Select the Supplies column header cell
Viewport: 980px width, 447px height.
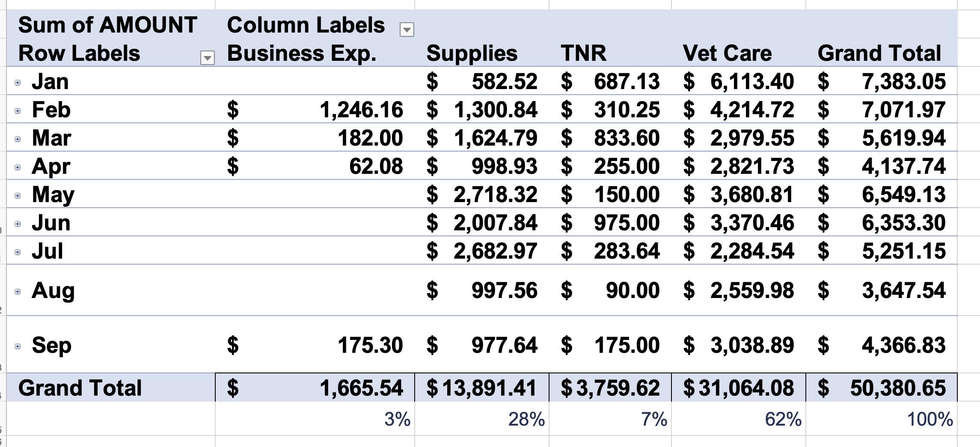472,54
